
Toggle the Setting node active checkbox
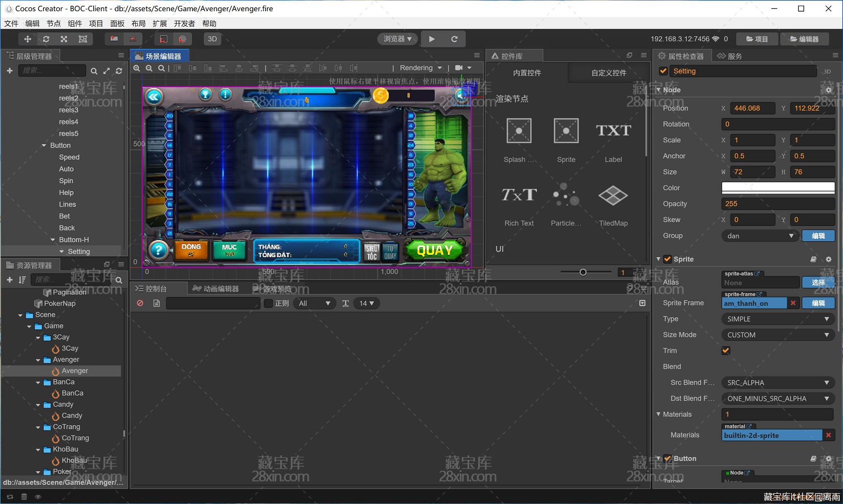663,71
